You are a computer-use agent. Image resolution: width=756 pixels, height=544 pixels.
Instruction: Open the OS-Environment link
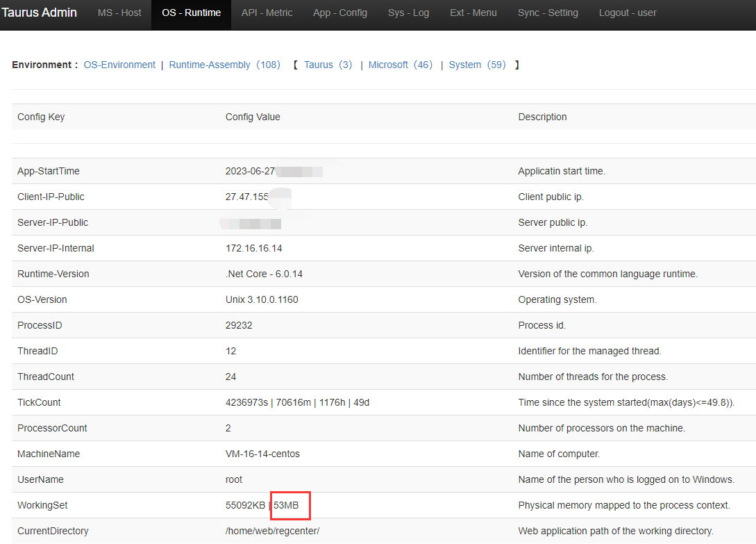(x=119, y=65)
